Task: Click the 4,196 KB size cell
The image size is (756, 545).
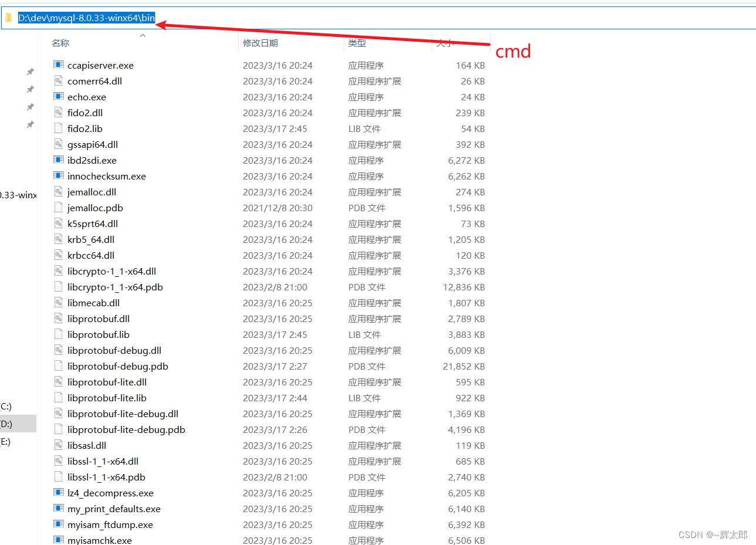Action: click(x=466, y=429)
